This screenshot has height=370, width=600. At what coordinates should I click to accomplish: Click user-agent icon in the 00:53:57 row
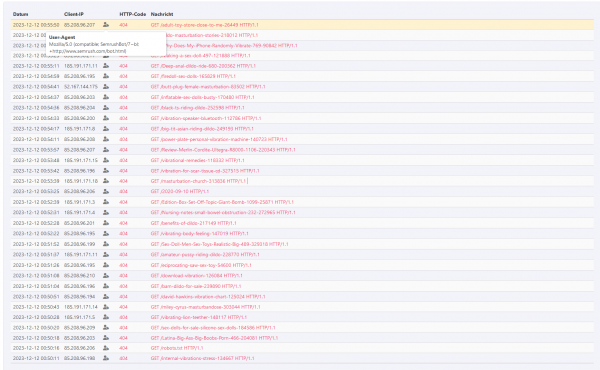[x=106, y=150]
